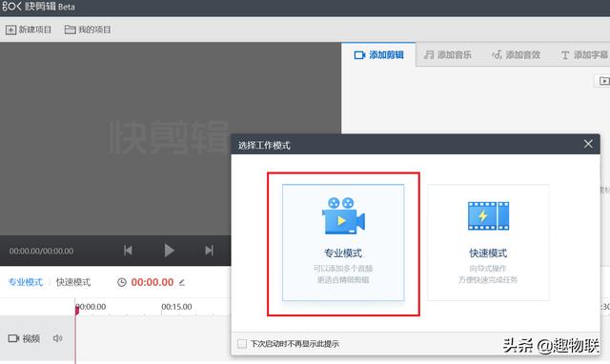Click the 00:15.00 mark on timeline ruler
Viewport: 610px width, 364px height.
tap(176, 307)
